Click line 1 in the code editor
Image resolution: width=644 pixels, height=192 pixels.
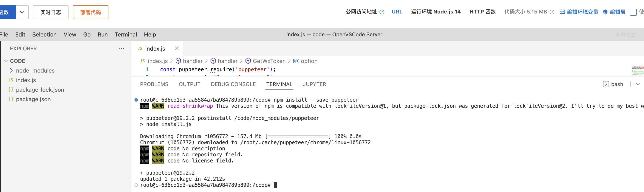pos(217,69)
